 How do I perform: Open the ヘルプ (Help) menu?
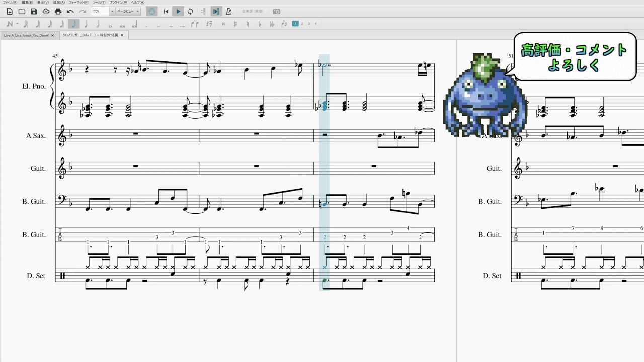click(138, 3)
